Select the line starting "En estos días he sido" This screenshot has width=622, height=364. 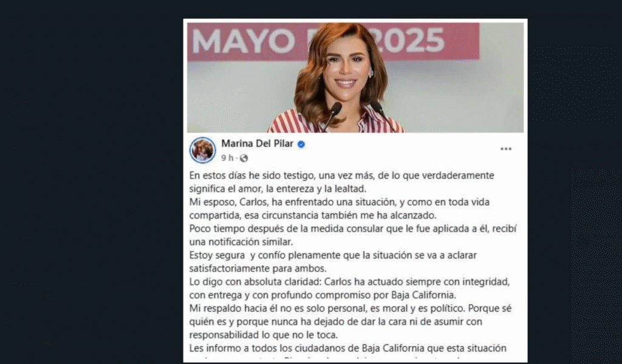[x=341, y=175]
